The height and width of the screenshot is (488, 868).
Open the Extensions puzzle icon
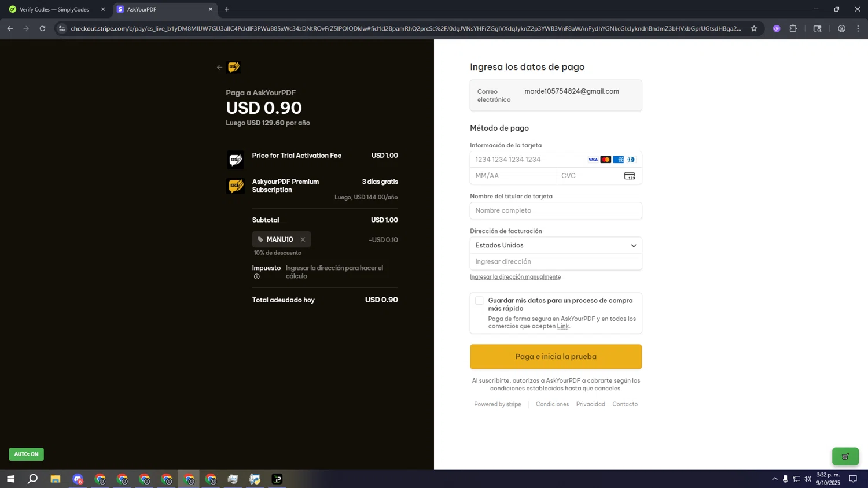pyautogui.click(x=793, y=28)
